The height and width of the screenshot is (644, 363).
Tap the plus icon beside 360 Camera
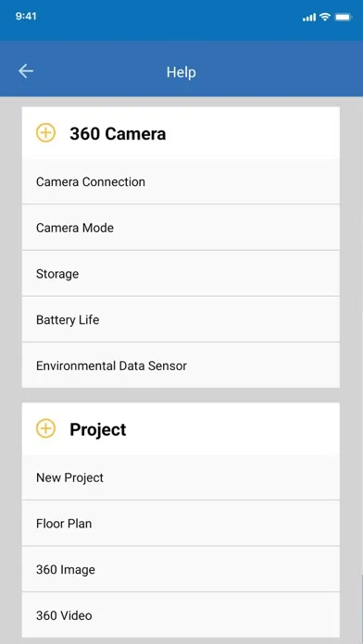(x=45, y=133)
